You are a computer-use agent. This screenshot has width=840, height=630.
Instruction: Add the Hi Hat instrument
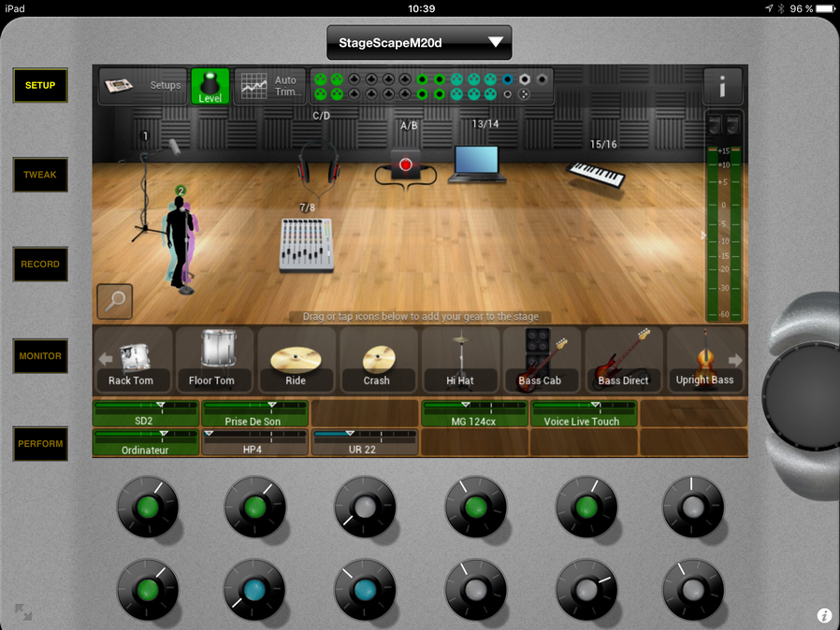[460, 359]
